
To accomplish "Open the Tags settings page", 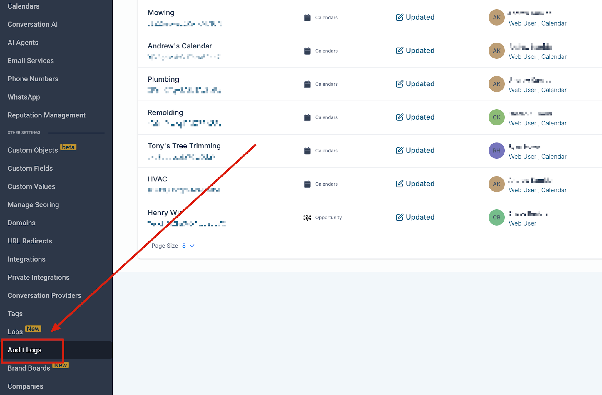I will [15, 314].
